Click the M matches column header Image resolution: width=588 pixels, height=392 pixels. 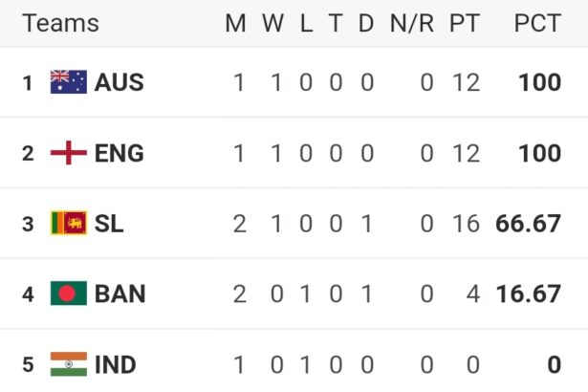[x=235, y=23]
